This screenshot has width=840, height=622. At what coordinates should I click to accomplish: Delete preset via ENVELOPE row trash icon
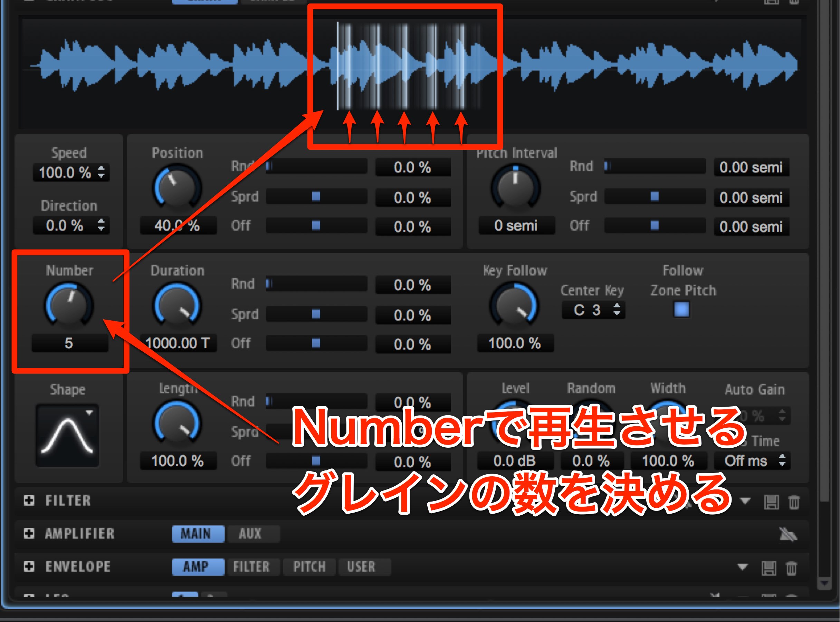[791, 568]
